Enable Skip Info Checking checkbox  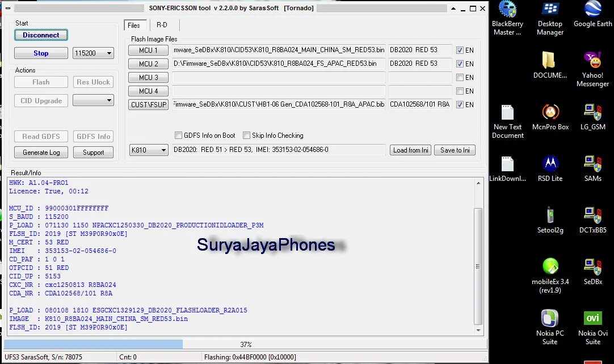(246, 136)
